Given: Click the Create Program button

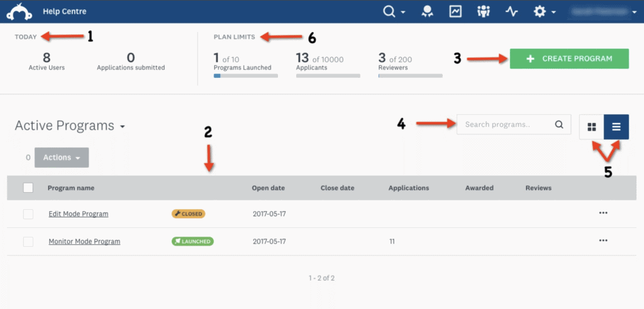Looking at the screenshot, I should pyautogui.click(x=569, y=58).
